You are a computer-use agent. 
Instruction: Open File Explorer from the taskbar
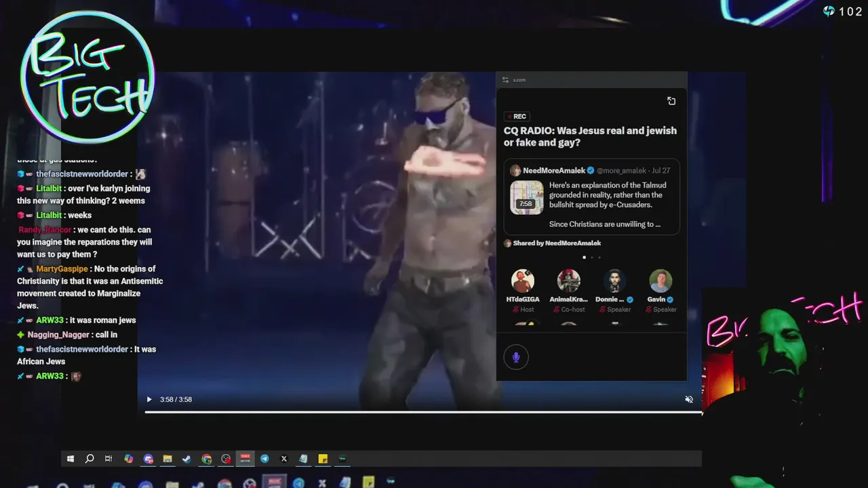pyautogui.click(x=167, y=459)
